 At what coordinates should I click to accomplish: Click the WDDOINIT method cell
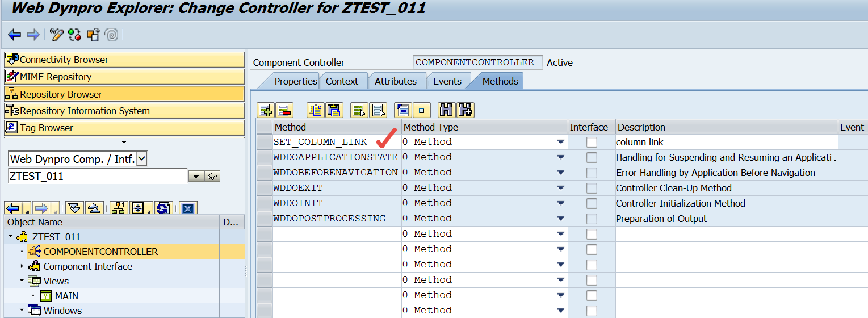(337, 203)
